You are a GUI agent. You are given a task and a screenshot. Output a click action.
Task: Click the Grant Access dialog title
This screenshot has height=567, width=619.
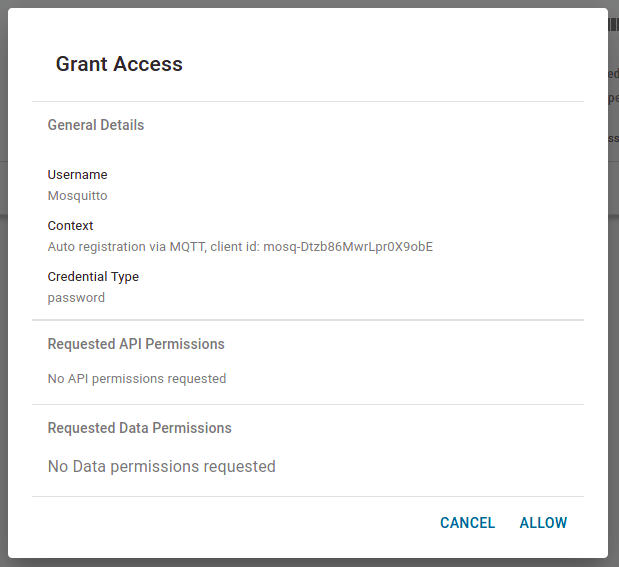(x=119, y=64)
